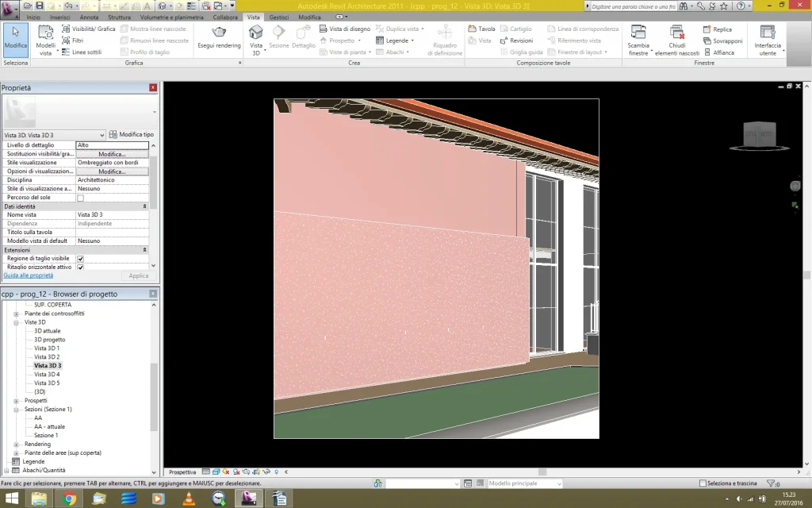This screenshot has height=508, width=812.
Task: Open the Vista 3D: Vista 3D 3 type selector
Action: tap(55, 135)
